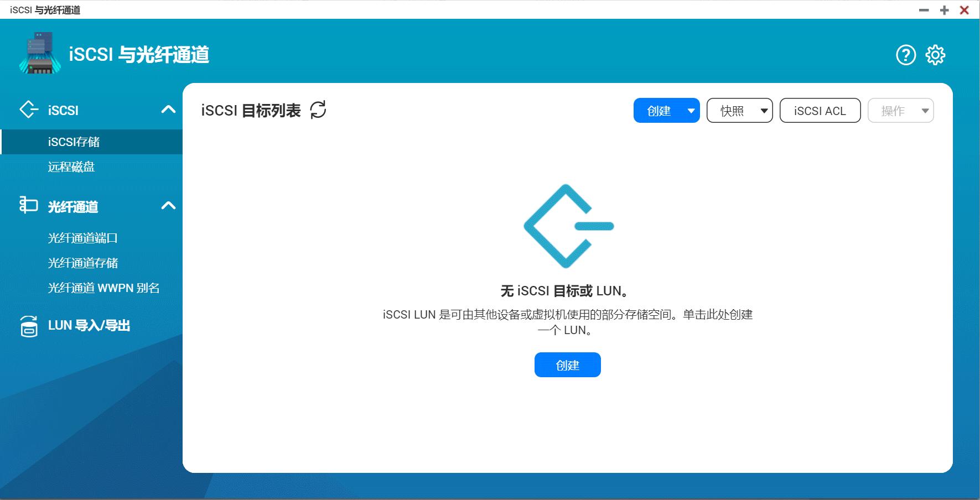Collapse the 光纤通道 sidebar section
The width and height of the screenshot is (980, 500).
pyautogui.click(x=169, y=205)
